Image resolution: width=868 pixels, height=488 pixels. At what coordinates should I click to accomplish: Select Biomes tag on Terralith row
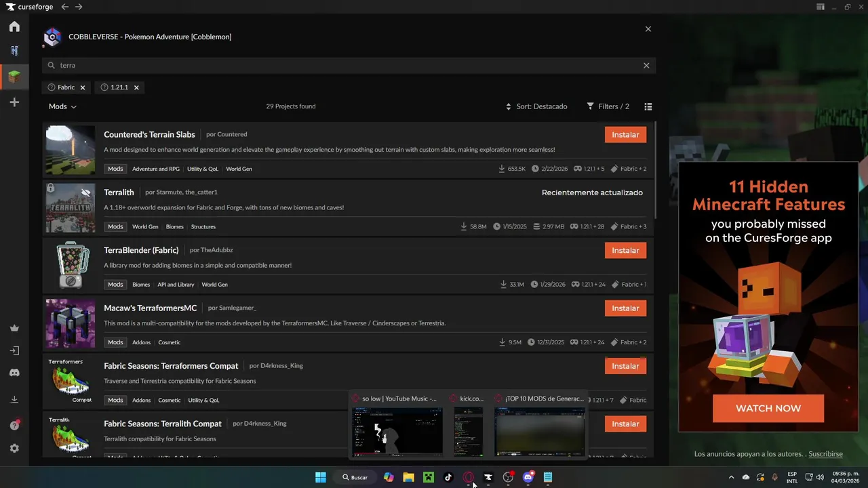tap(174, 226)
